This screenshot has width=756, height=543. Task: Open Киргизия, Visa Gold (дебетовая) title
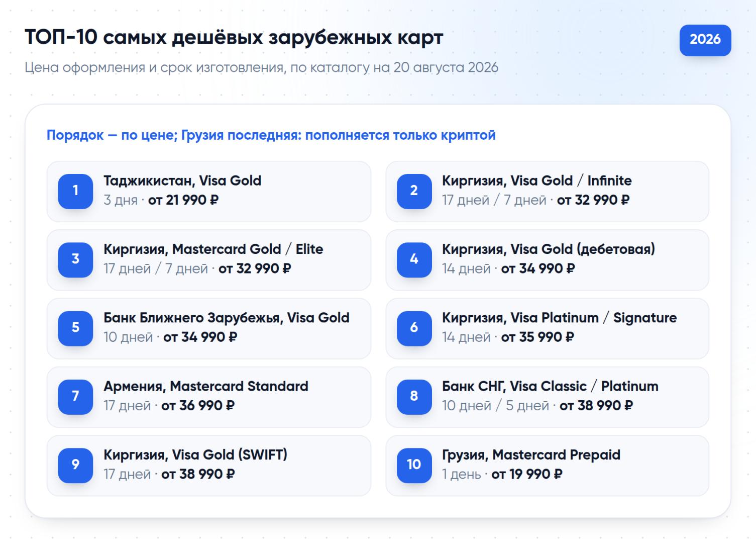click(549, 249)
